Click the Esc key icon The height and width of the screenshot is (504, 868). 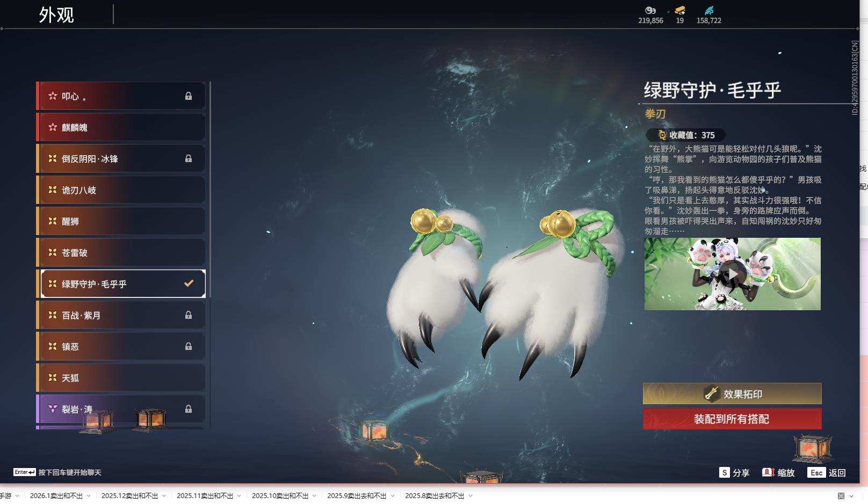[816, 472]
